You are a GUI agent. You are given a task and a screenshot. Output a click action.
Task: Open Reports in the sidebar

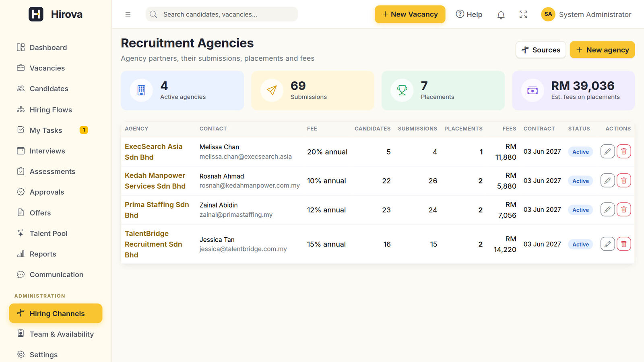(x=56, y=254)
